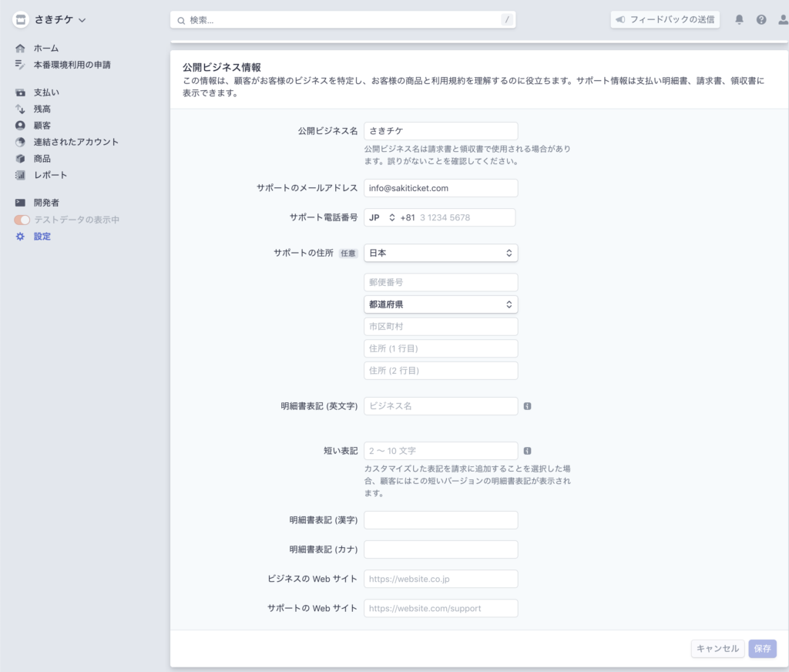The image size is (789, 672).
Task: Expand the さきチケ account switcher chevron
Action: pos(82,20)
